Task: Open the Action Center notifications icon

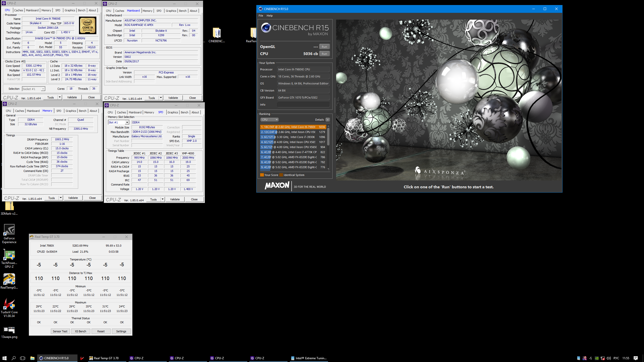Action: click(x=636, y=358)
